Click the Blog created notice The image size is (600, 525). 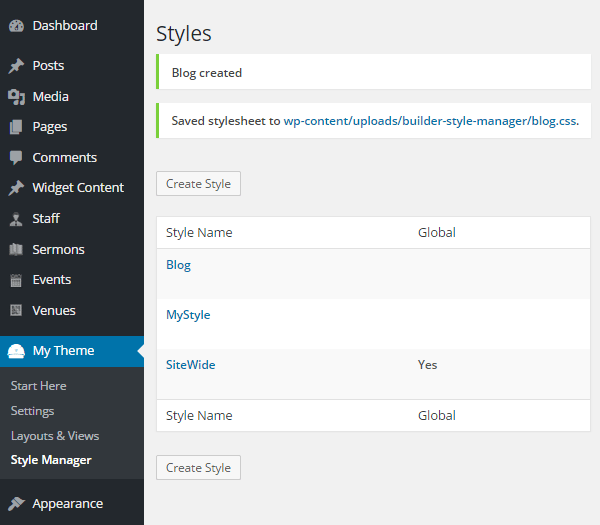pos(373,72)
